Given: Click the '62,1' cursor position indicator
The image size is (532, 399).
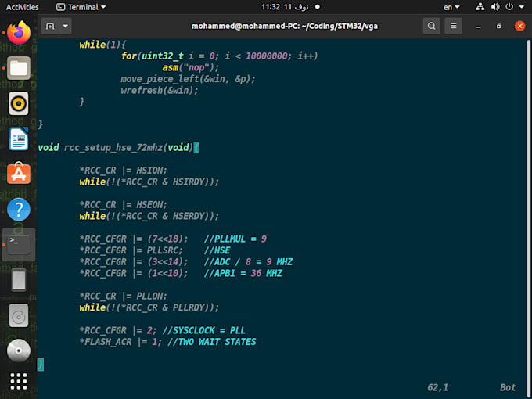Looking at the screenshot, I should pyautogui.click(x=437, y=387).
